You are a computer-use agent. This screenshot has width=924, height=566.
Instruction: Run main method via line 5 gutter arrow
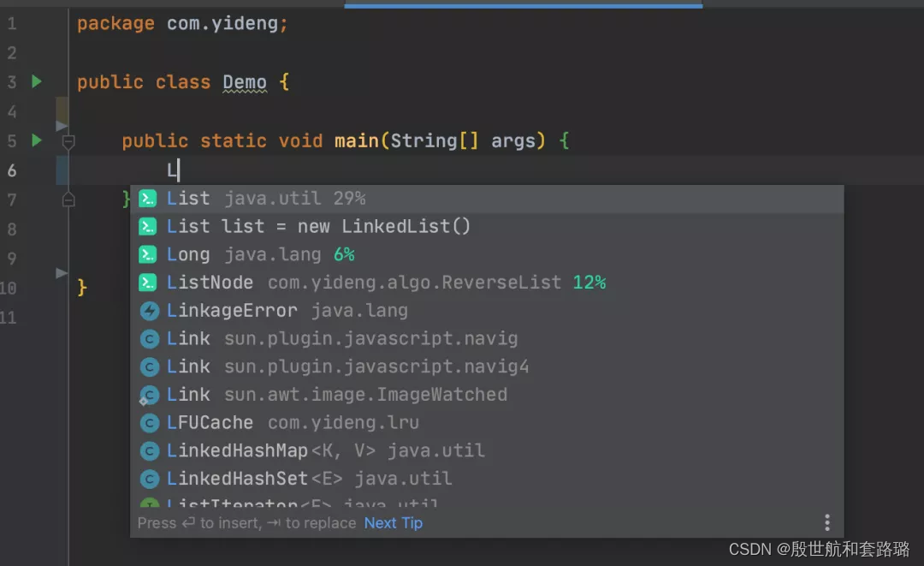click(x=37, y=140)
